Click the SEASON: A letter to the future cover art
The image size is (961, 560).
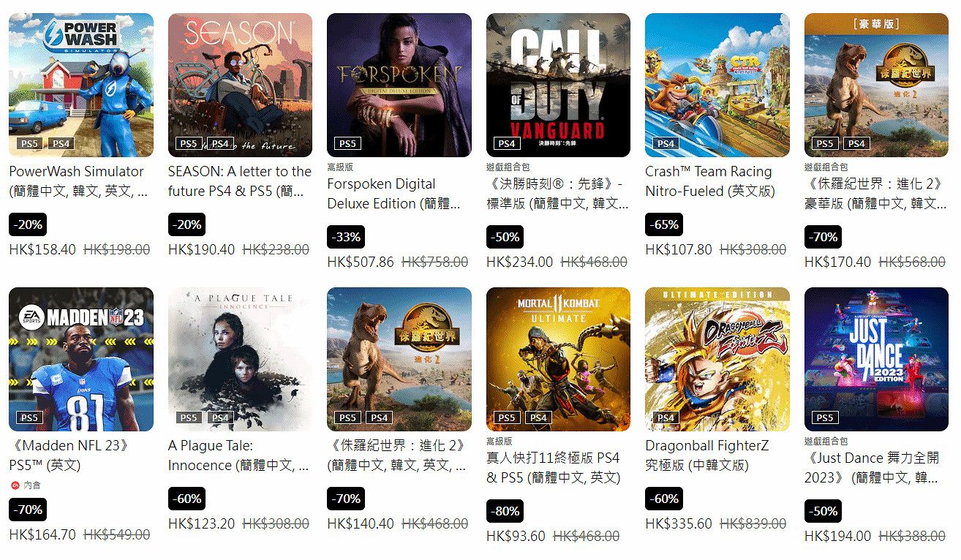[240, 85]
